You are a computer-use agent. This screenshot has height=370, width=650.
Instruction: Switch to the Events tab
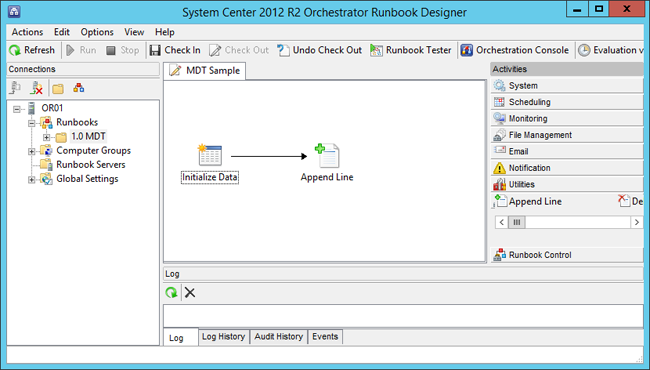(x=325, y=336)
